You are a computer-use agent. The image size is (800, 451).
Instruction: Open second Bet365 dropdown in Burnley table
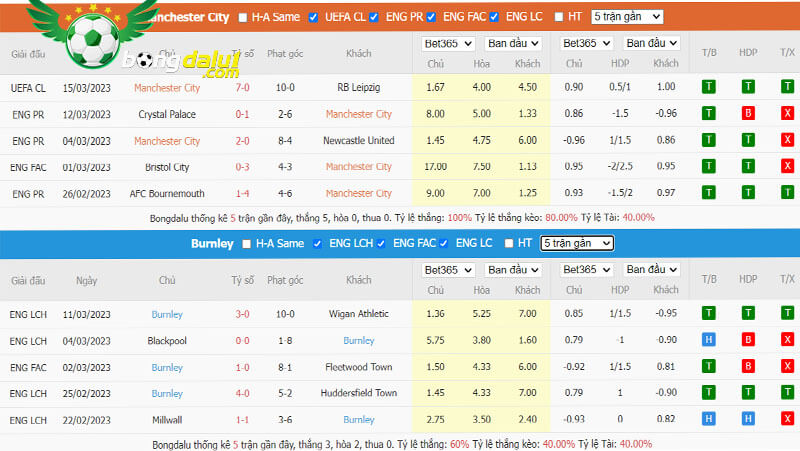586,270
